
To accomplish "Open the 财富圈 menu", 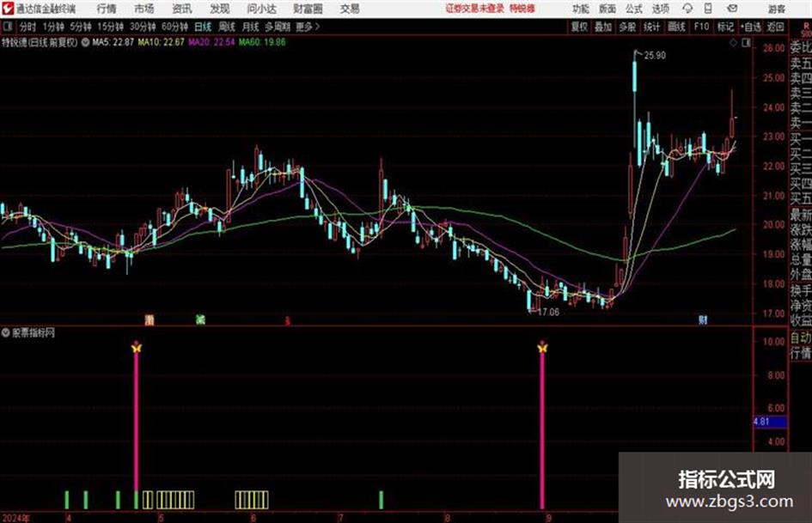I will (308, 9).
